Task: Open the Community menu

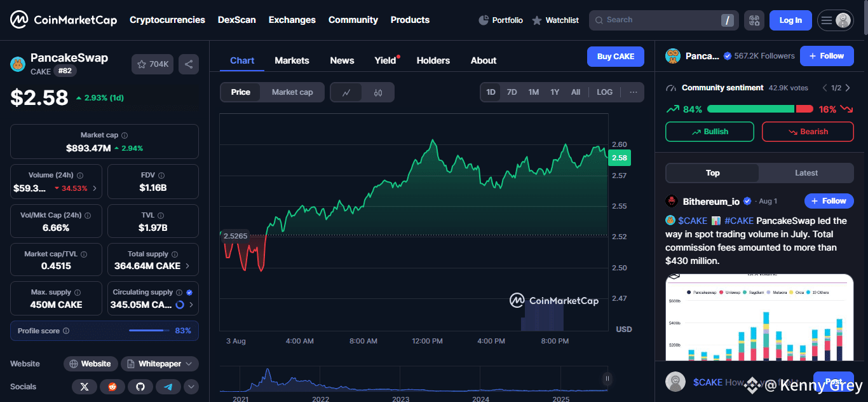Action: tap(353, 20)
